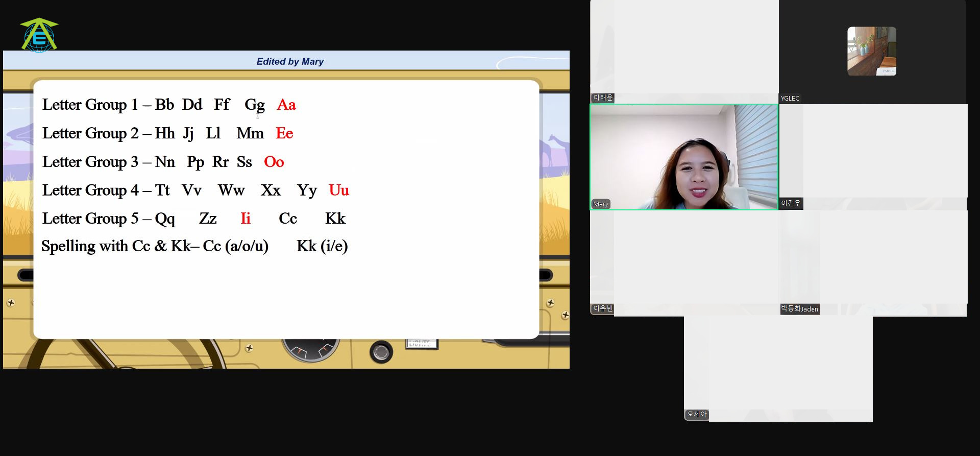Click the 'Xx' letter pair
The image size is (980, 456).
coord(271,190)
